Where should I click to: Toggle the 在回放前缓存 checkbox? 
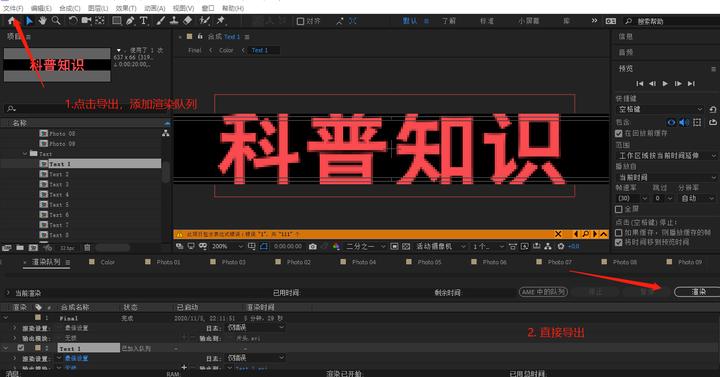tap(619, 133)
